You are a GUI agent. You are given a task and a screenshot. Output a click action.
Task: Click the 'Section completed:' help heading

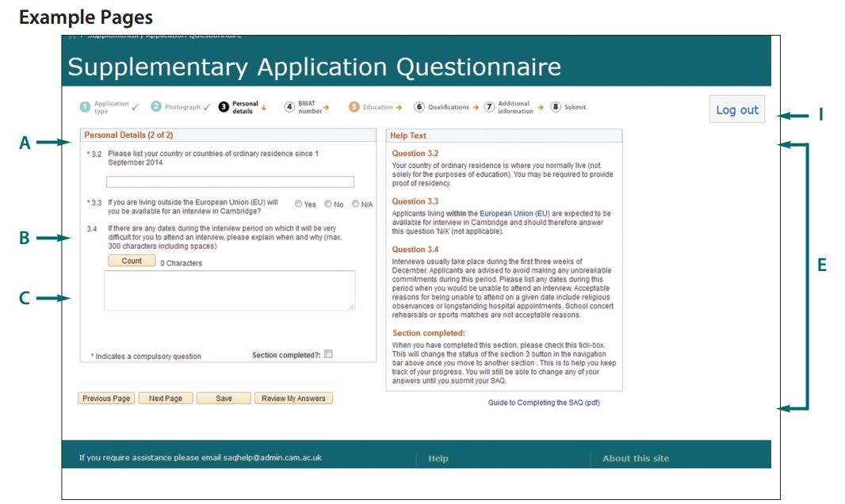[428, 334]
